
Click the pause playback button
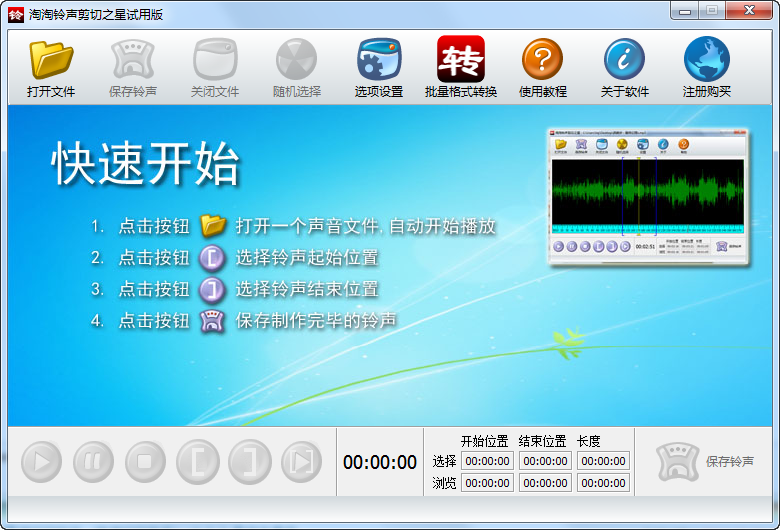pyautogui.click(x=94, y=462)
